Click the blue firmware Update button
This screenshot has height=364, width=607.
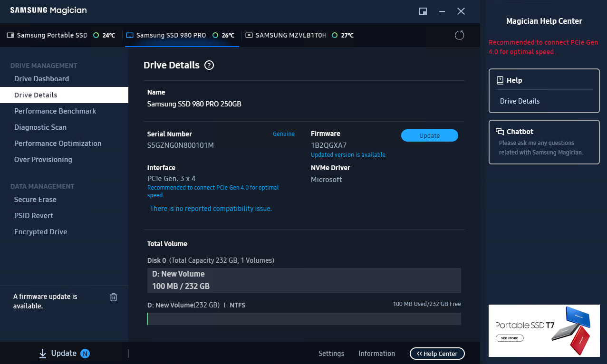pos(430,135)
